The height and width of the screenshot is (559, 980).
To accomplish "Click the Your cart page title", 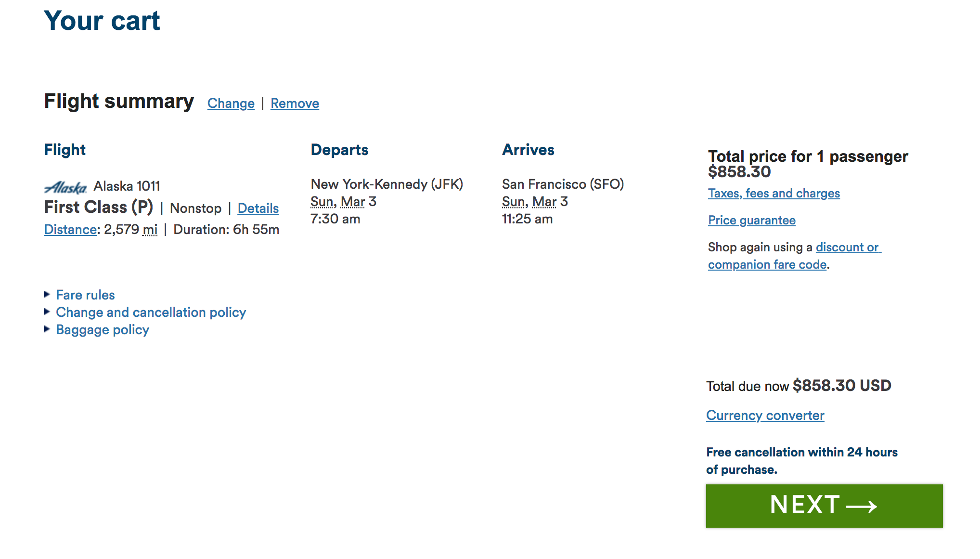I will (102, 21).
